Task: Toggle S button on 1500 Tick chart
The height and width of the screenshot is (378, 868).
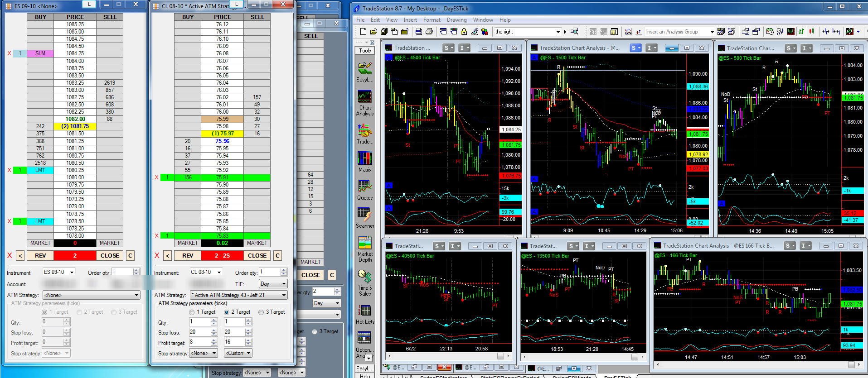Action: [636, 48]
